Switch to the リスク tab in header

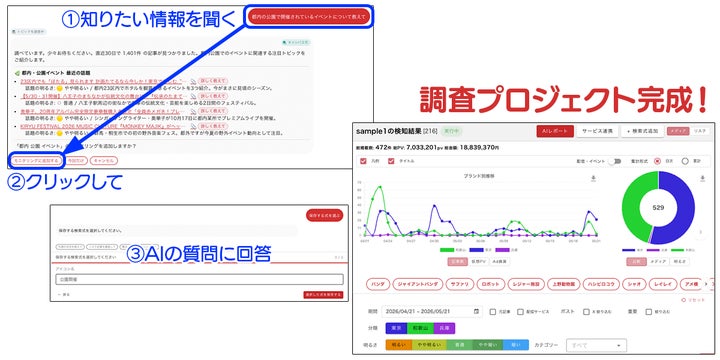pyautogui.click(x=699, y=131)
